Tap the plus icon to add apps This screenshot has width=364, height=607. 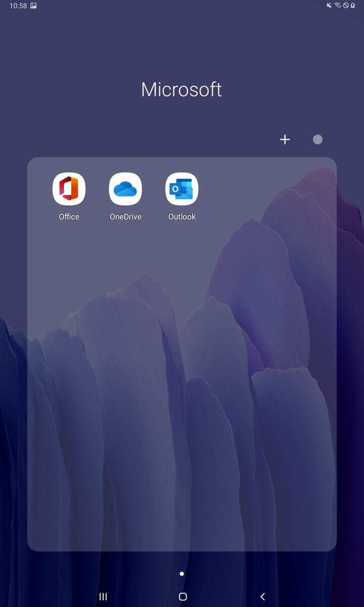coord(285,140)
